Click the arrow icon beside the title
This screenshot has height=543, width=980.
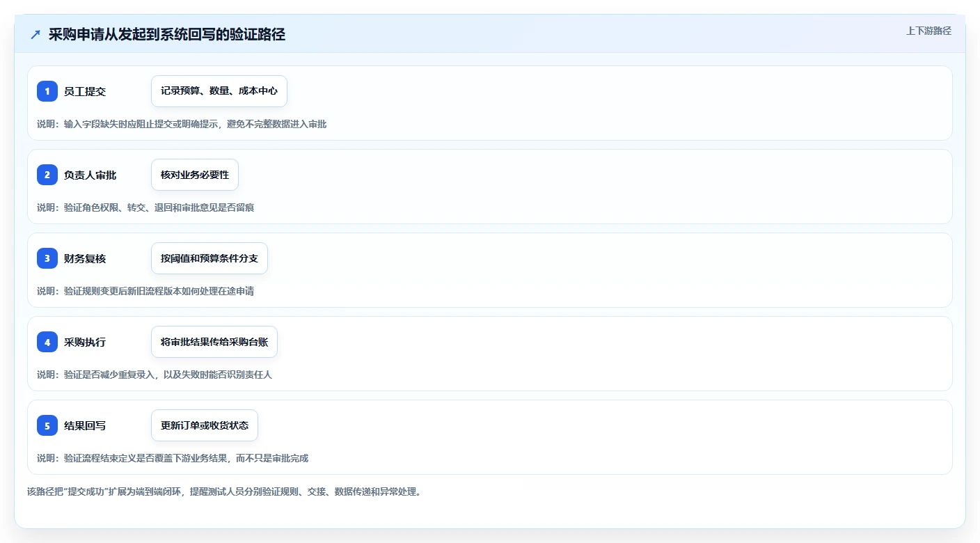[x=35, y=34]
